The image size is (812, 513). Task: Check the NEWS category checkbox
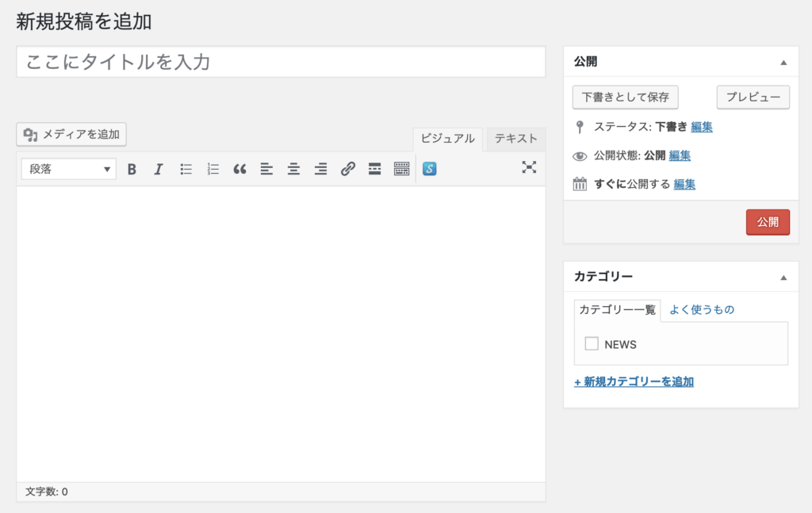click(592, 343)
